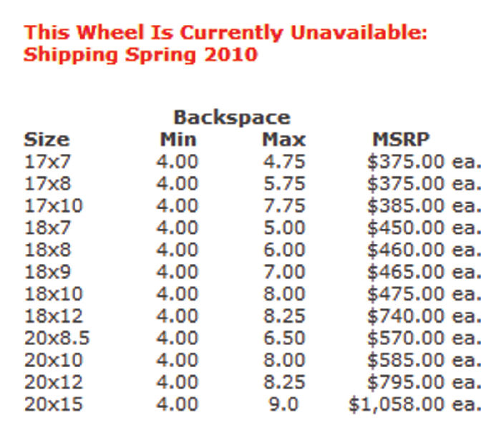Image resolution: width=501 pixels, height=448 pixels.
Task: Click the MSRP column header
Action: point(400,139)
